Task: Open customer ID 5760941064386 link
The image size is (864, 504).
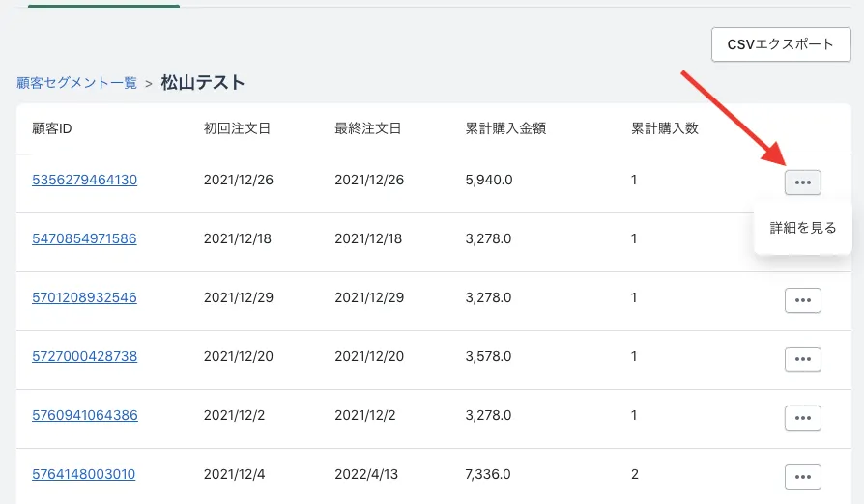Action: (85, 415)
